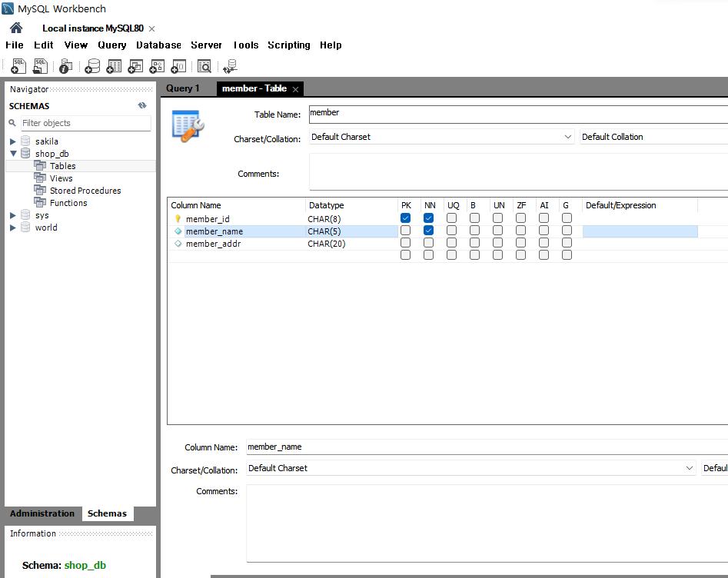Open the Edit menu
The width and height of the screenshot is (728, 578).
pos(44,45)
